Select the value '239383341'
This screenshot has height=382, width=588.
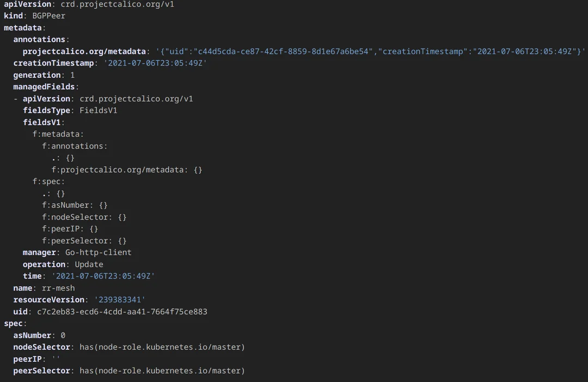[120, 300]
